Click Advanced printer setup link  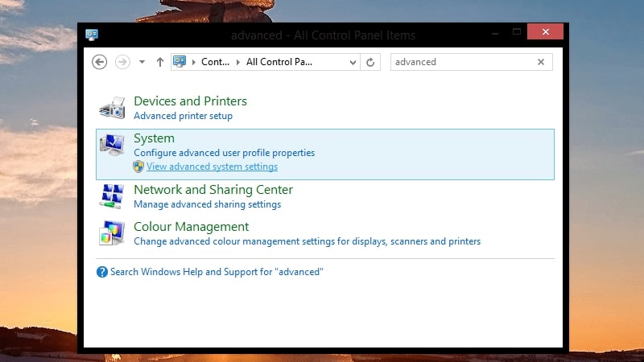183,116
